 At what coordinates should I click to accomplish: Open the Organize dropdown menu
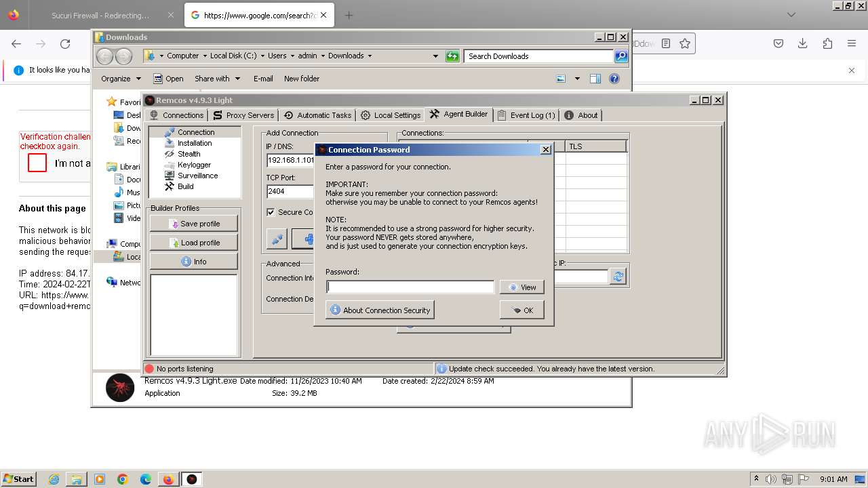[x=121, y=79]
